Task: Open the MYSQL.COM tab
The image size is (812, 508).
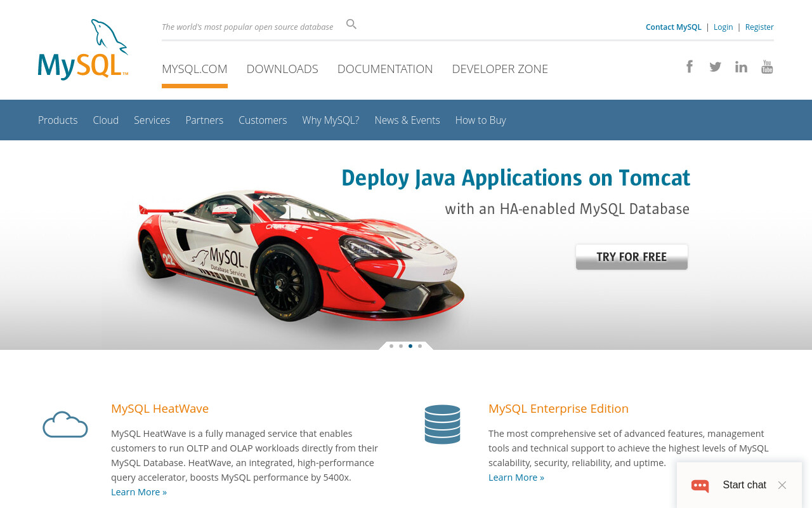Action: pos(195,69)
